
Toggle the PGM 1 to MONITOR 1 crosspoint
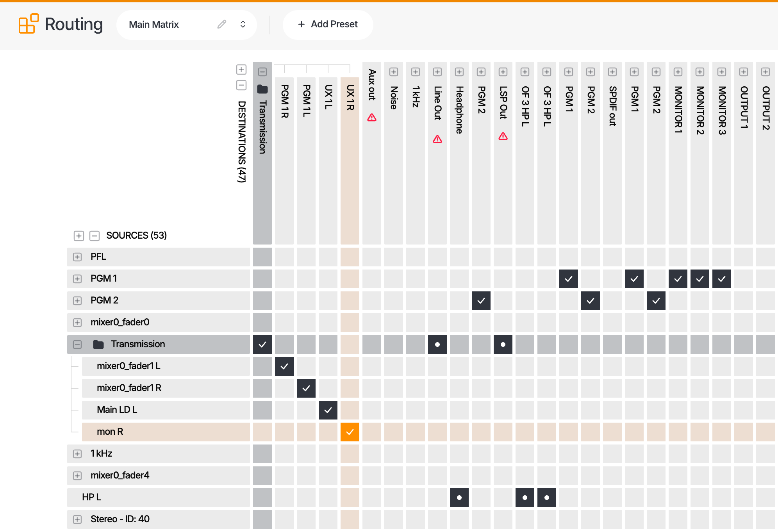(x=678, y=279)
